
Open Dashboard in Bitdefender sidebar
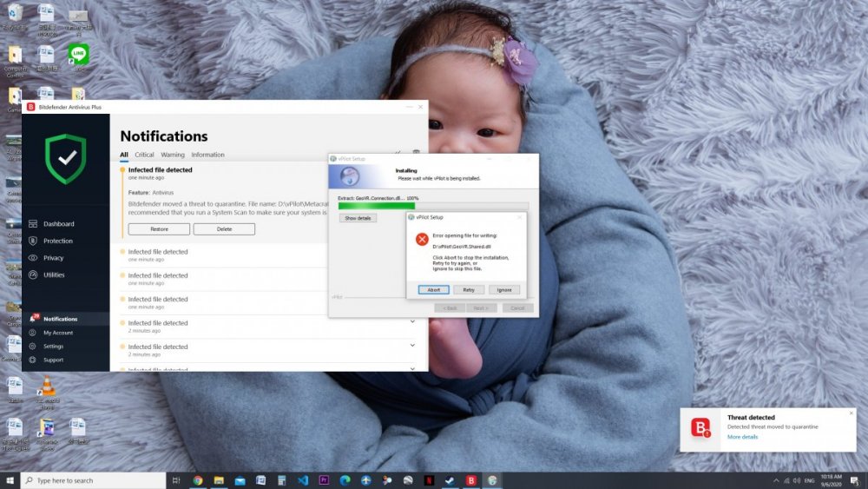click(x=58, y=224)
